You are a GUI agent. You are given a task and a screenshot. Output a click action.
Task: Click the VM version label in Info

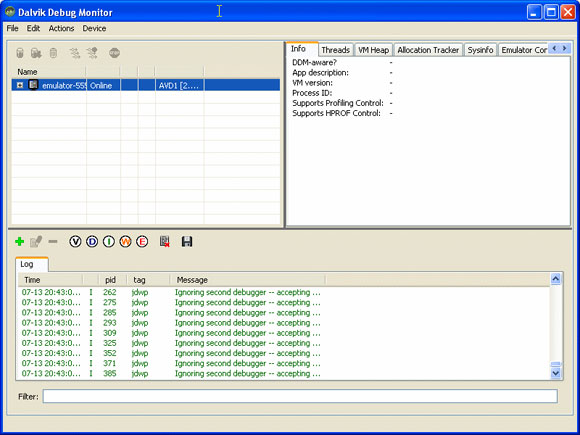pyautogui.click(x=312, y=83)
